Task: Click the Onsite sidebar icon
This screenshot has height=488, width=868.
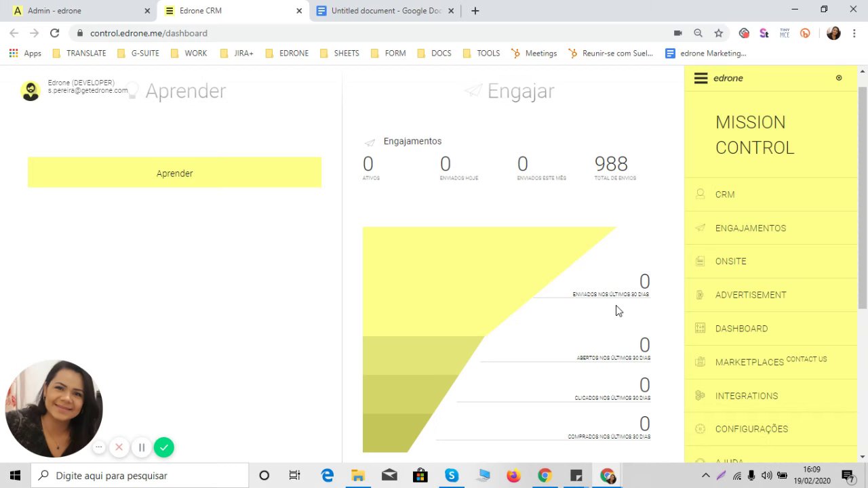Action: (701, 261)
